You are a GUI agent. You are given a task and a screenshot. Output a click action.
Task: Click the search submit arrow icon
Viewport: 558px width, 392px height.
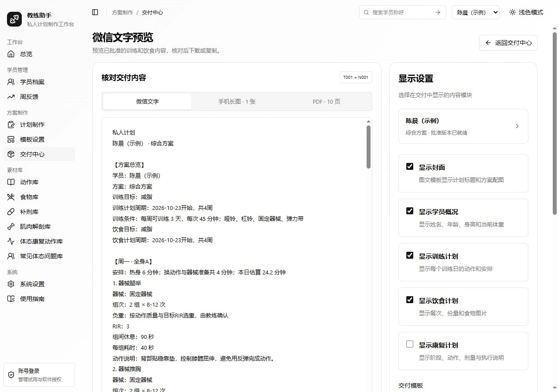(x=438, y=12)
